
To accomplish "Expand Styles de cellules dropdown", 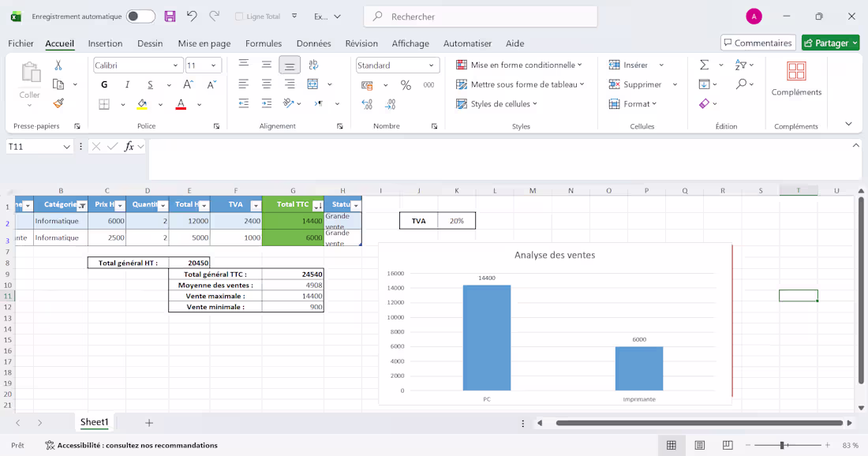I will (496, 103).
